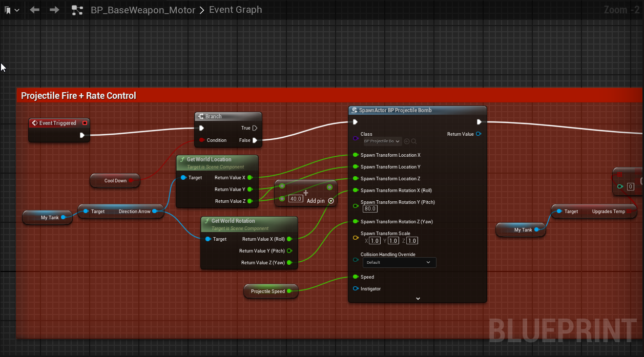The height and width of the screenshot is (357, 644).
Task: Select the Get World Location node header
Action: [217, 162]
